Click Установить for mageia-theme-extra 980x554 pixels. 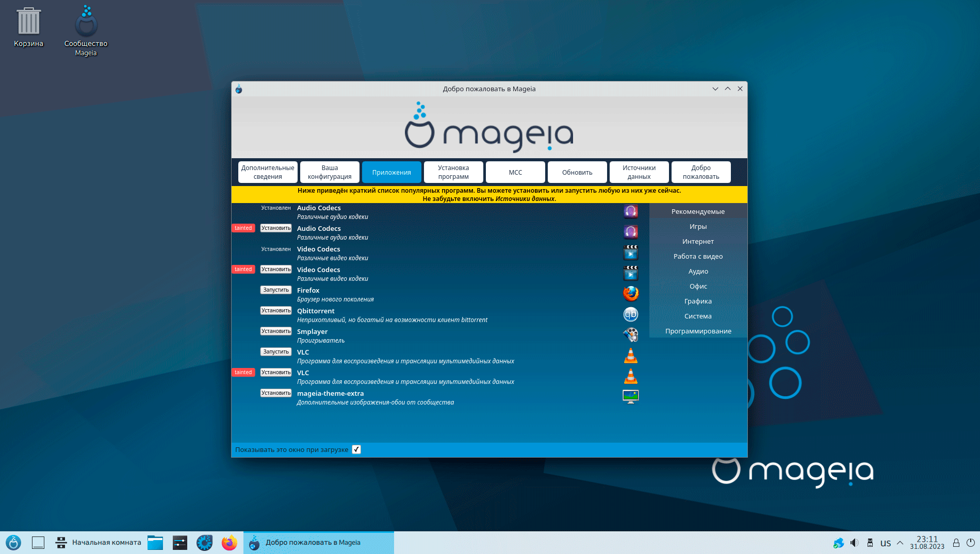(276, 393)
